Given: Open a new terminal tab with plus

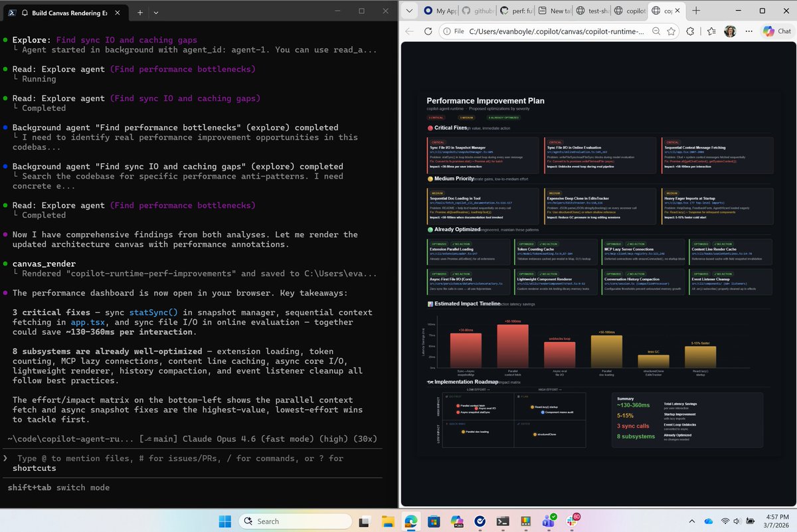Looking at the screenshot, I should pyautogui.click(x=140, y=13).
